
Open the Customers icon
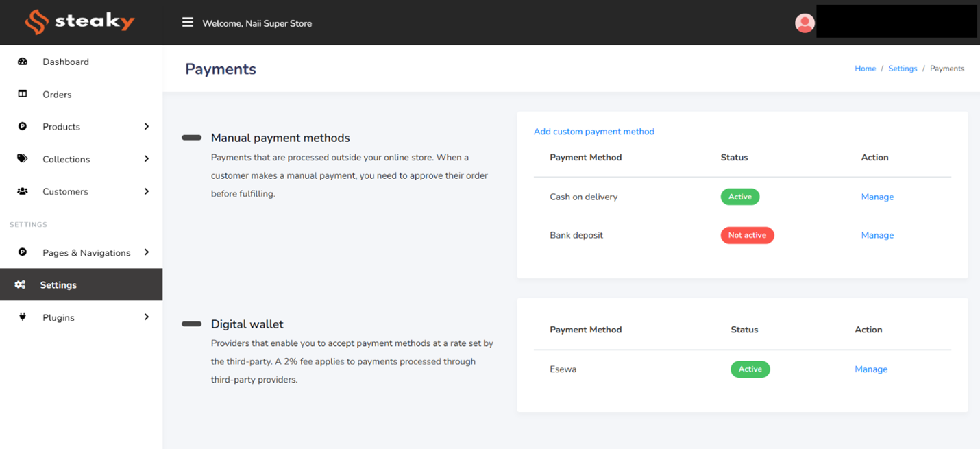point(22,191)
